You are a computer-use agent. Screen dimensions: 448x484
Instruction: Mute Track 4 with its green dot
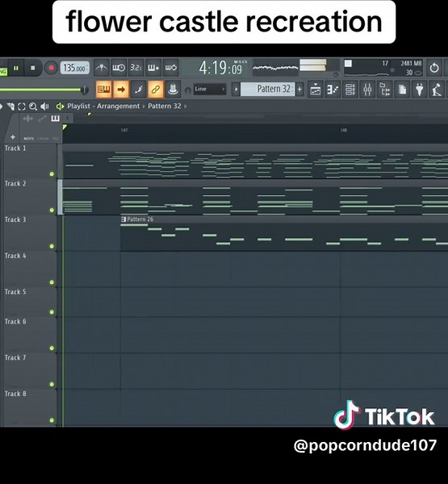pyautogui.click(x=52, y=282)
